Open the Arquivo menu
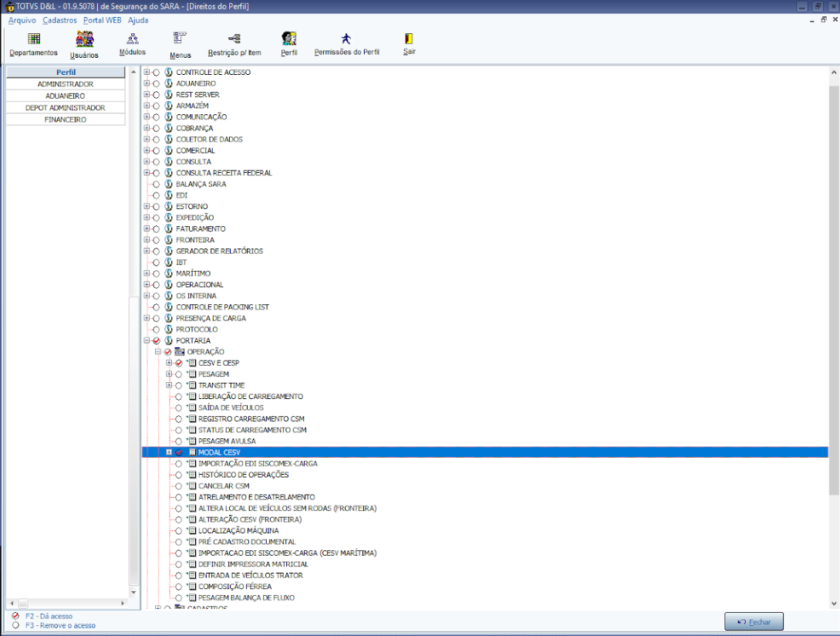The image size is (840, 636). (22, 20)
